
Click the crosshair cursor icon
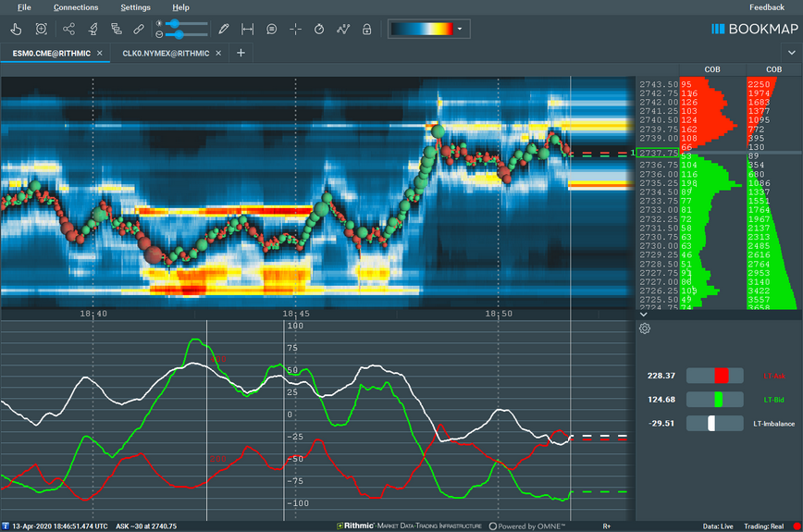click(295, 30)
